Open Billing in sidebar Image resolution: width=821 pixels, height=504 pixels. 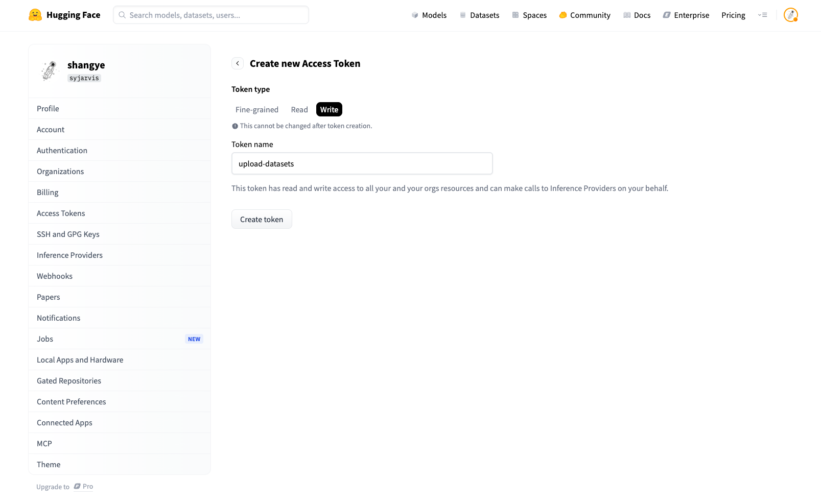120,193
